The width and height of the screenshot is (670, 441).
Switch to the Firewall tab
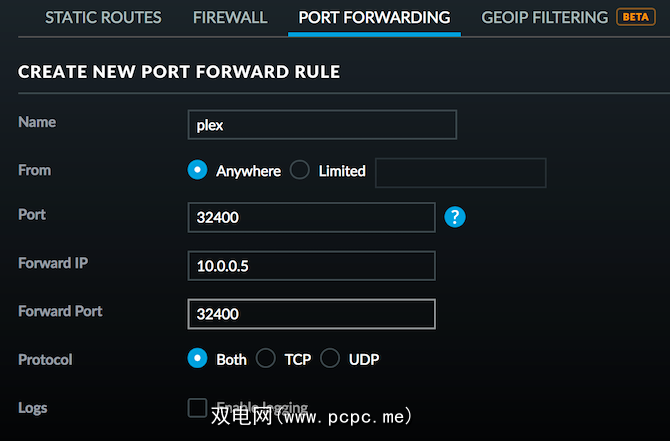229,17
